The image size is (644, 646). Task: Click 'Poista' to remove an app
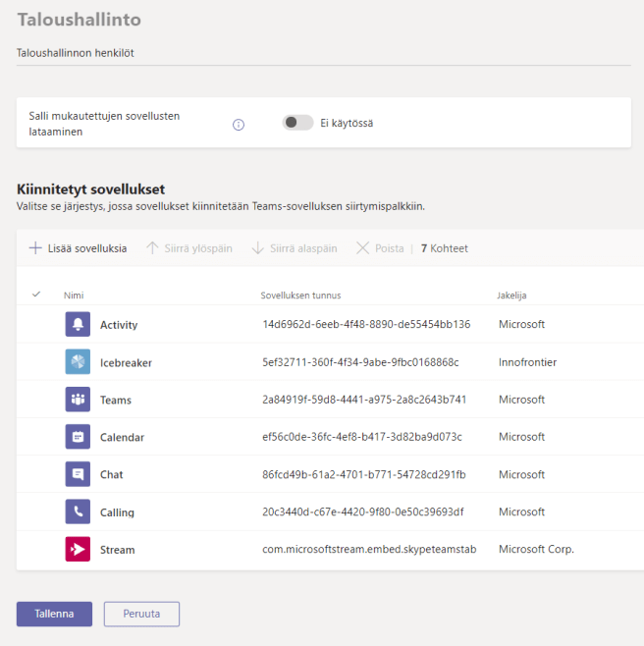click(380, 248)
